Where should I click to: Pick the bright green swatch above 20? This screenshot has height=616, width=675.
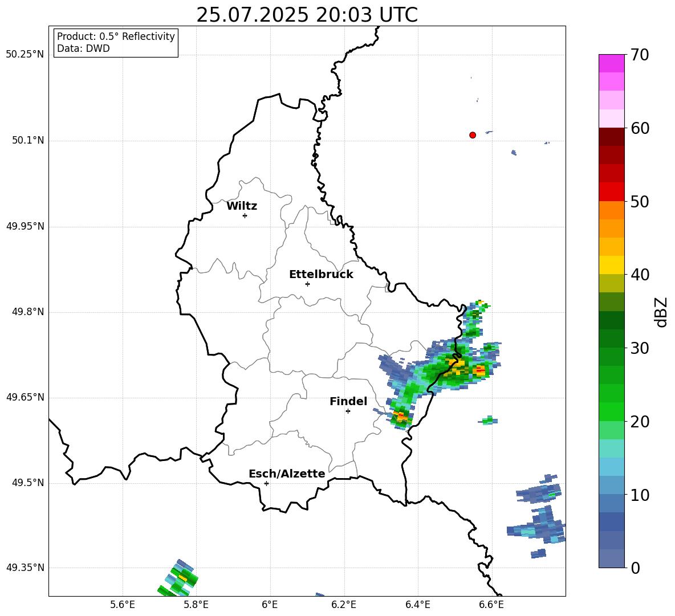pos(611,411)
